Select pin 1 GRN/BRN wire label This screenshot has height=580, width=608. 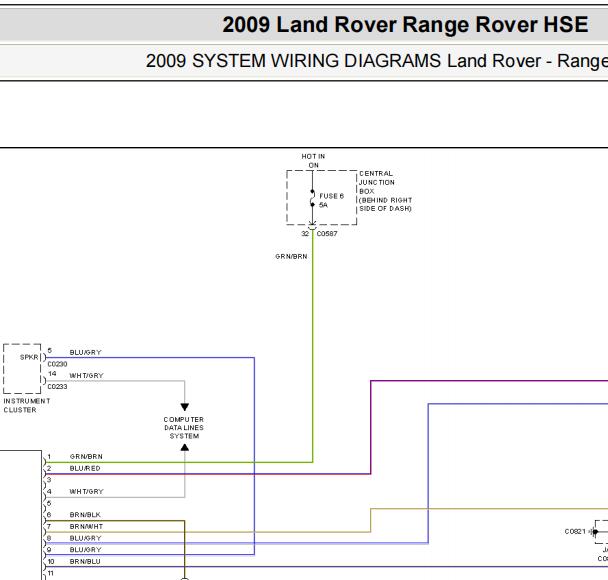pyautogui.click(x=86, y=456)
